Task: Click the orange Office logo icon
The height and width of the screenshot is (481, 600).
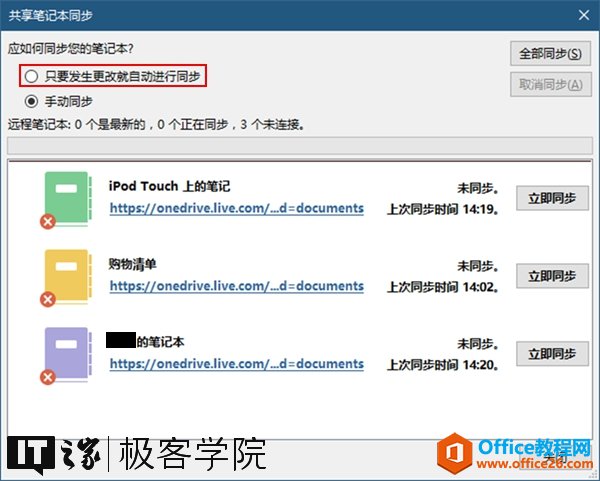Action: click(455, 453)
